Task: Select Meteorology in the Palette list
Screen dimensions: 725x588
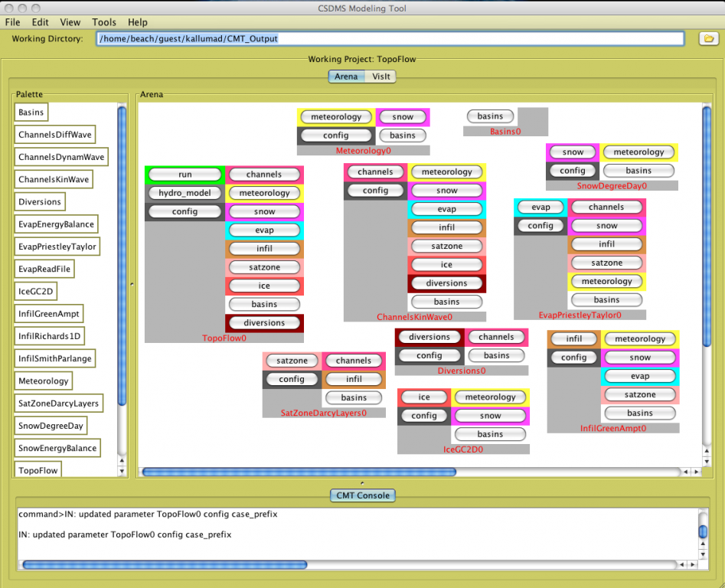Action: tap(44, 381)
